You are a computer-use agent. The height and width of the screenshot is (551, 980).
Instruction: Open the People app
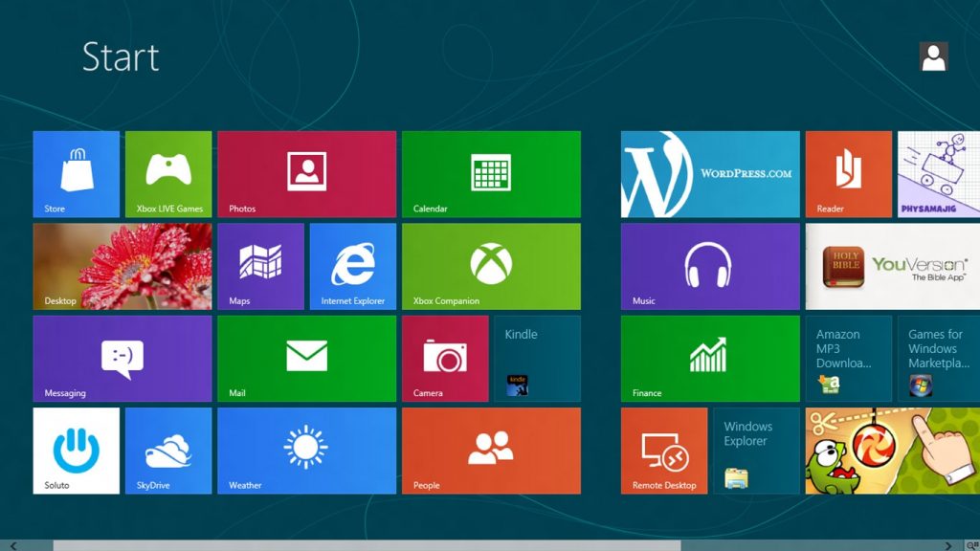[491, 451]
